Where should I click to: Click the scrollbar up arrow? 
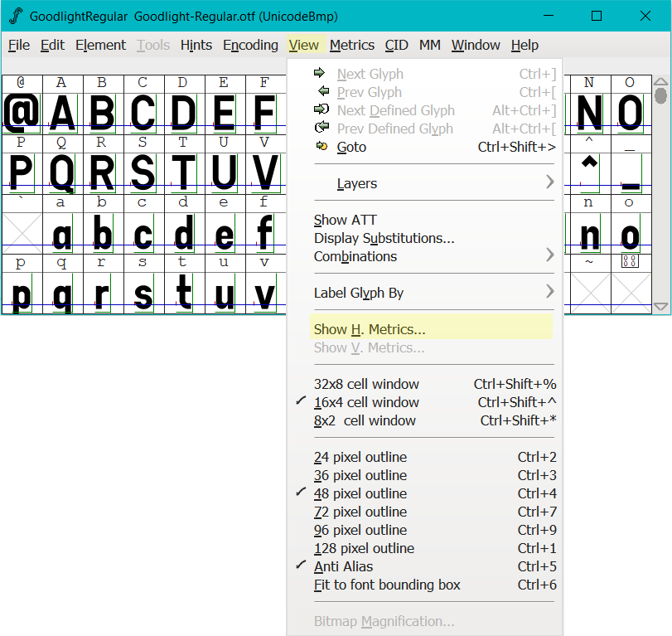[661, 81]
